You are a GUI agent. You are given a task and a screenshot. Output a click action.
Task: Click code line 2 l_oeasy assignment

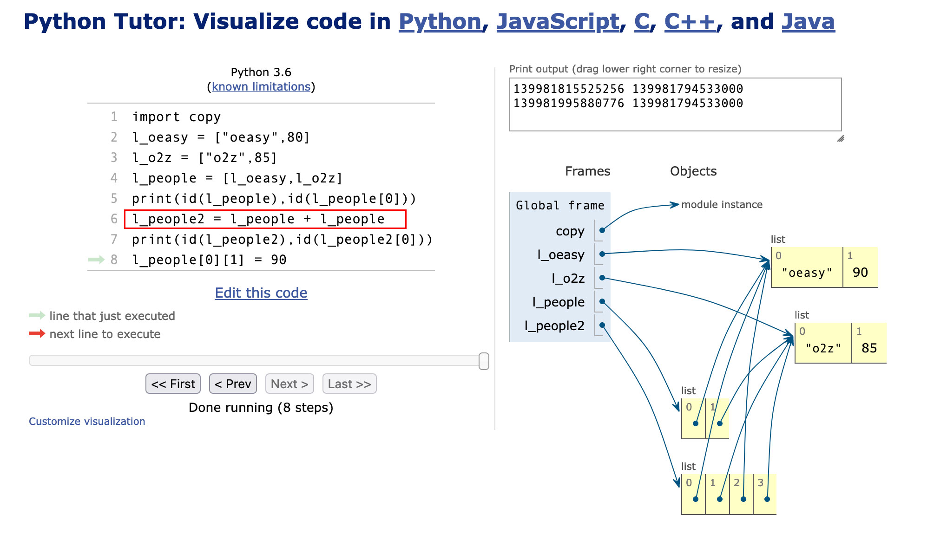pyautogui.click(x=221, y=137)
